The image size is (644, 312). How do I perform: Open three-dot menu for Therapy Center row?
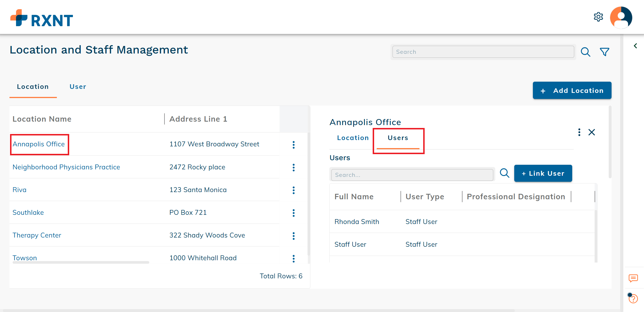click(293, 236)
